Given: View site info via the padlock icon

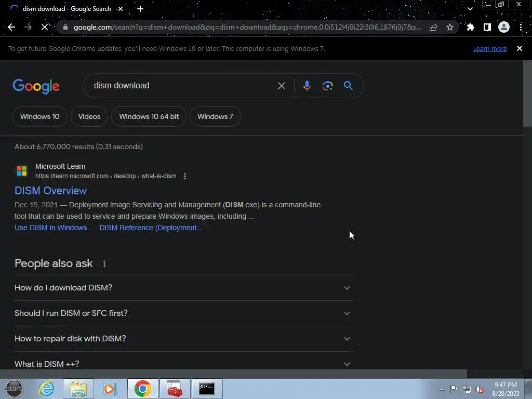Looking at the screenshot, I should 65,27.
